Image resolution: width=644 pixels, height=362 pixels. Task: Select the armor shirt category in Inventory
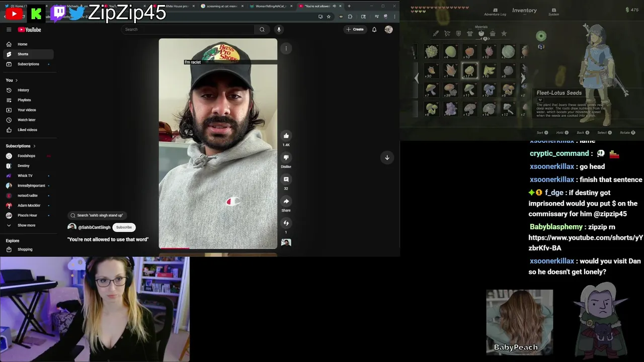[470, 34]
